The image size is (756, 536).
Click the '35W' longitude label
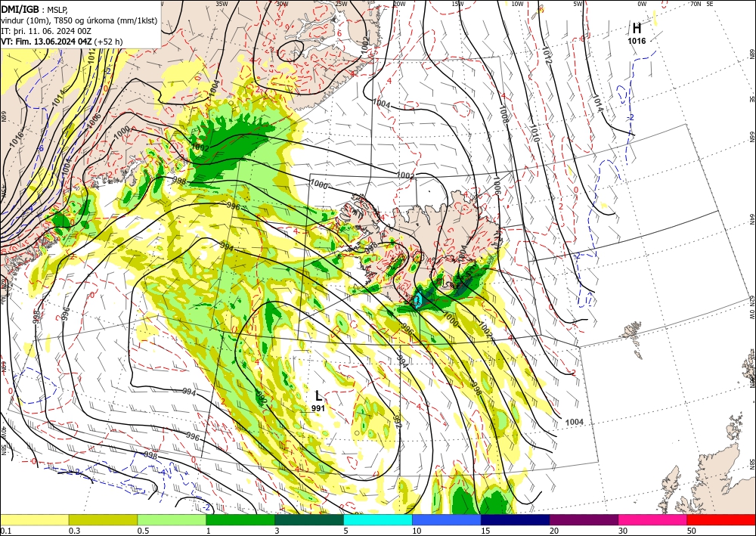point(222,4)
